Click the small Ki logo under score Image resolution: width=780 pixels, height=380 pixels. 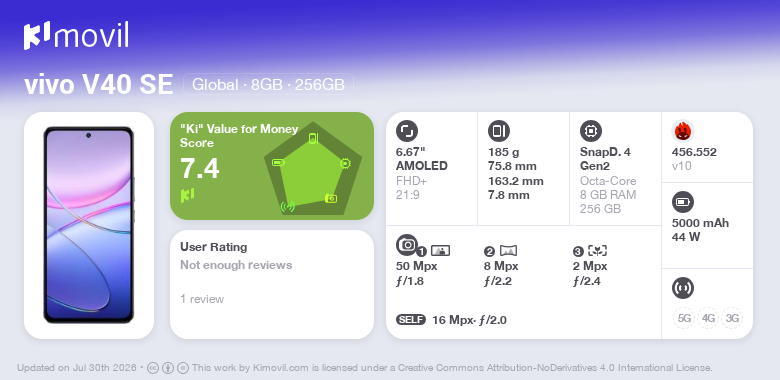pos(187,195)
